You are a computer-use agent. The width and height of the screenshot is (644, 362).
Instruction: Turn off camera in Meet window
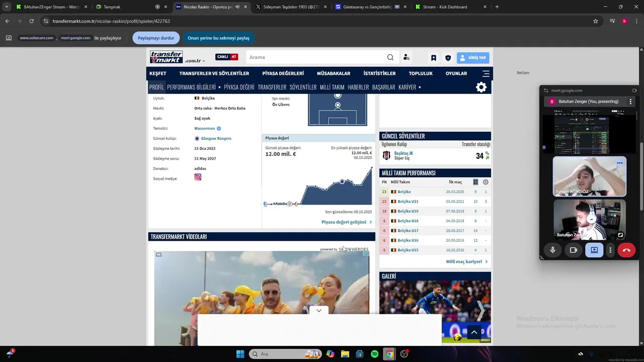click(x=573, y=250)
